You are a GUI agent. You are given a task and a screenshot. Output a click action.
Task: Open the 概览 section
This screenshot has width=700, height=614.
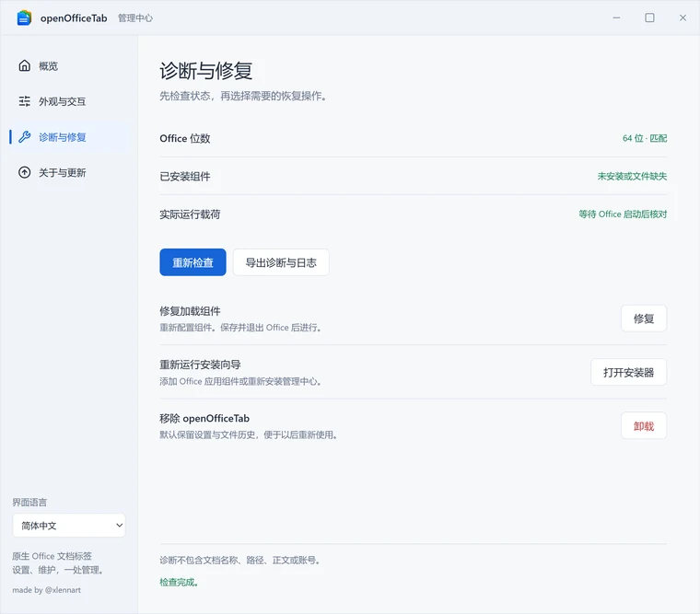click(x=69, y=66)
